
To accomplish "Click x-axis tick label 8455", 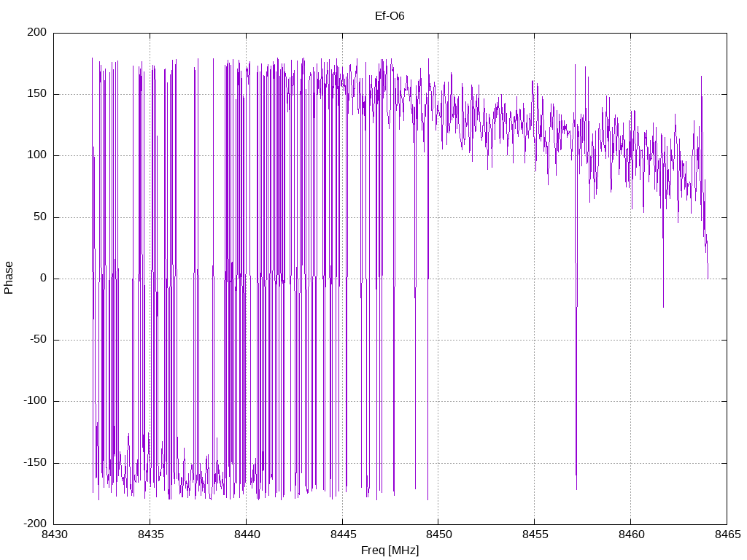I will 535,534.
